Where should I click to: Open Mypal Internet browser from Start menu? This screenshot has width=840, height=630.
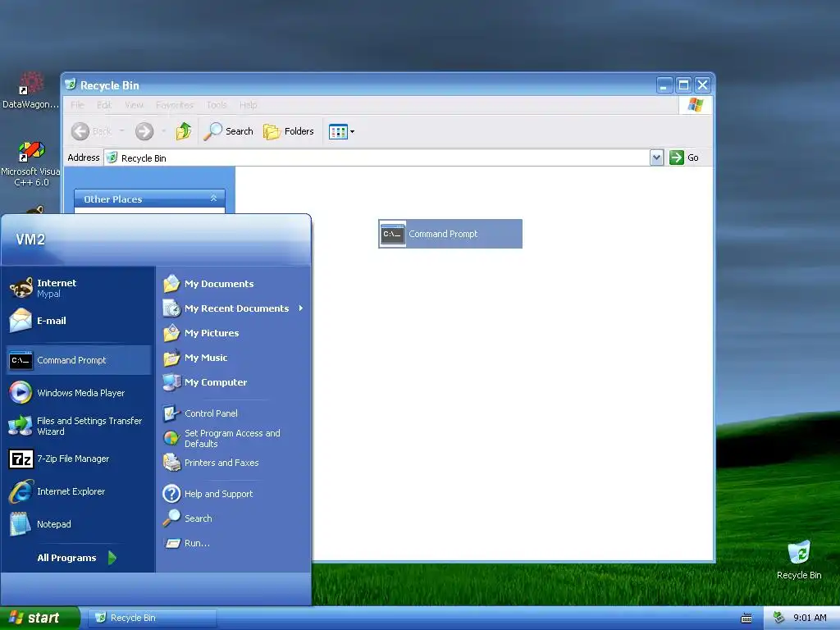click(x=78, y=288)
